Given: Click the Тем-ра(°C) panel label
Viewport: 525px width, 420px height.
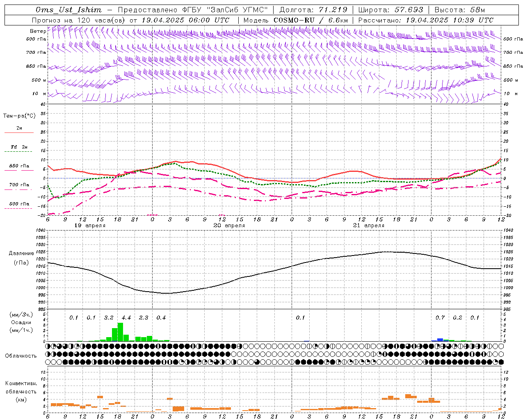Looking at the screenshot, I should (19, 116).
